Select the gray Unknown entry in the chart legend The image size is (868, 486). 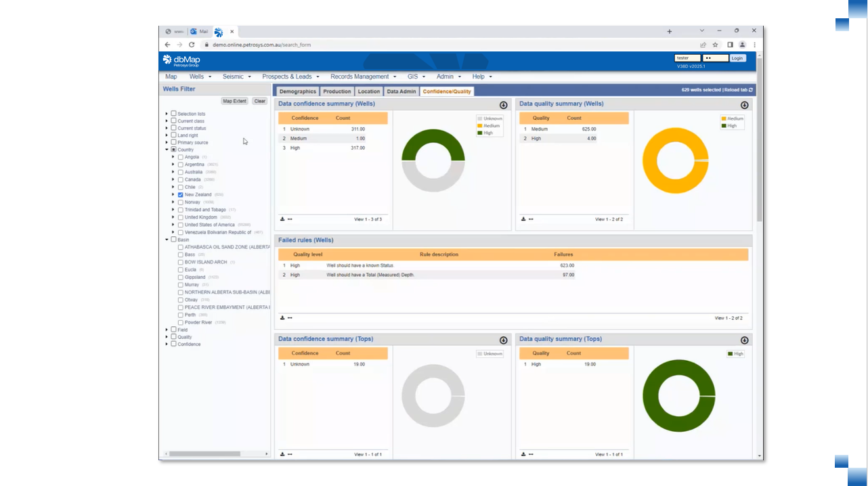coord(490,117)
